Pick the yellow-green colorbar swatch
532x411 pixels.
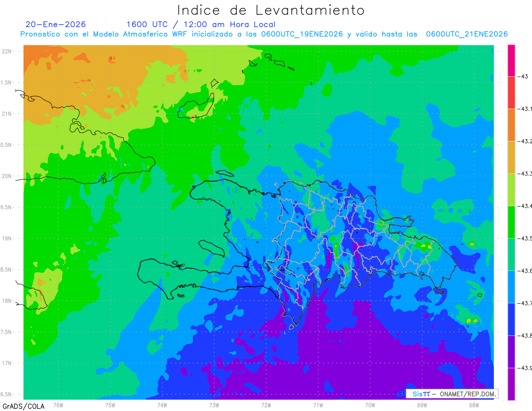tap(511, 190)
